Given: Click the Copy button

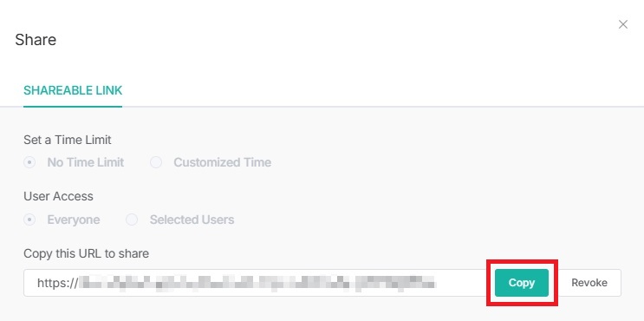Looking at the screenshot, I should (x=522, y=283).
